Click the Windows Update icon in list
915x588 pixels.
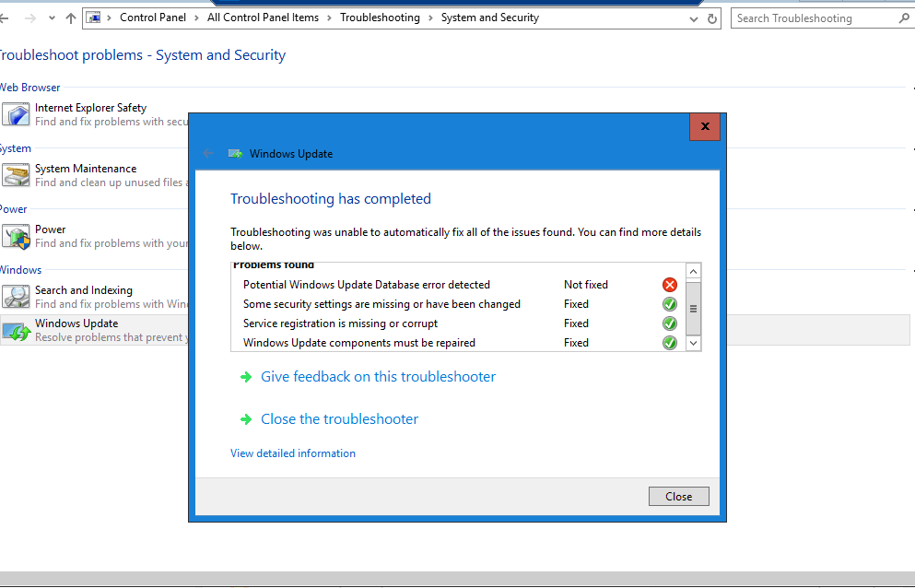pyautogui.click(x=16, y=331)
